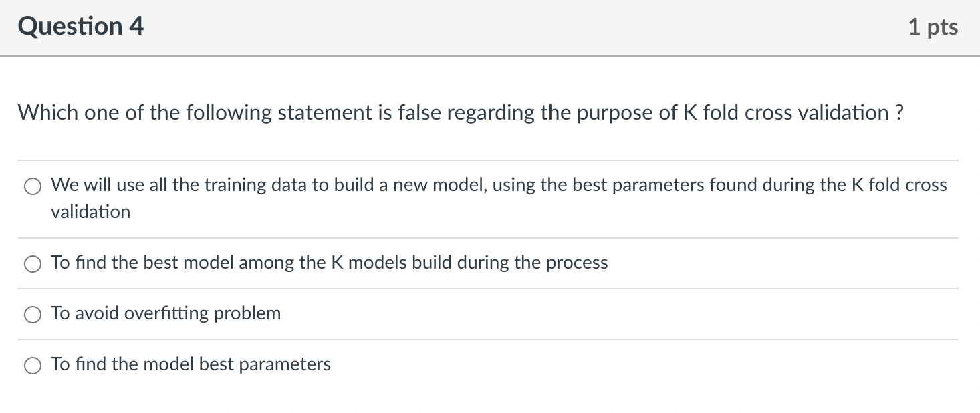Click the word 'validation' in the first option
This screenshot has width=980, height=413.
coord(90,211)
